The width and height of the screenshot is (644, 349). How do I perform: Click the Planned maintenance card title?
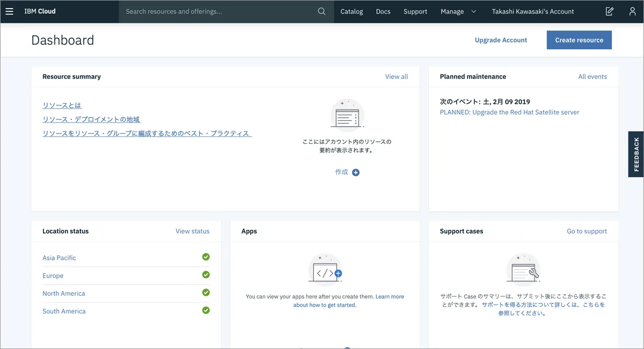tap(473, 77)
